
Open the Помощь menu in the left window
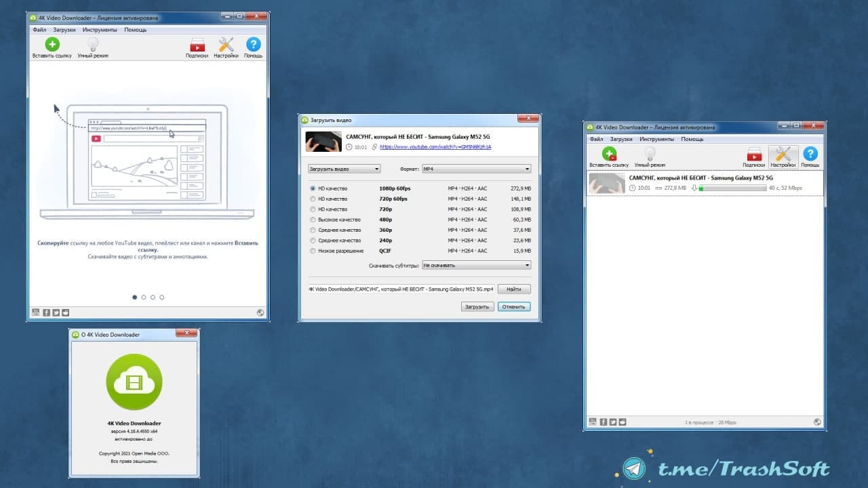(135, 30)
